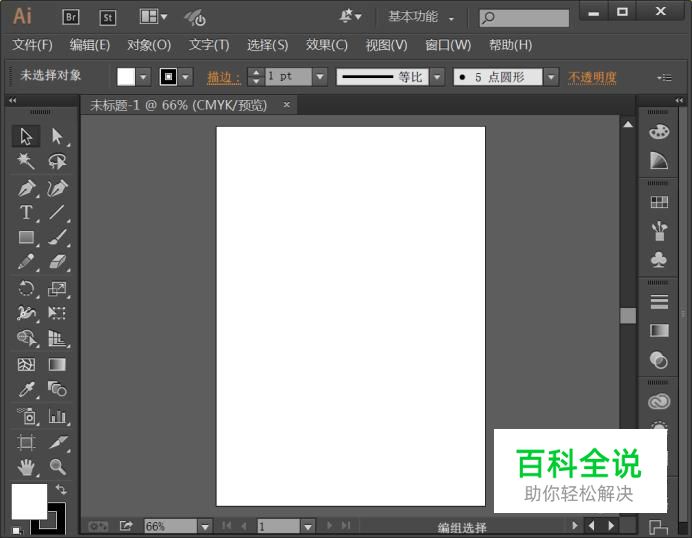692x538 pixels.
Task: Open the 文件(F) menu
Action: click(32, 45)
